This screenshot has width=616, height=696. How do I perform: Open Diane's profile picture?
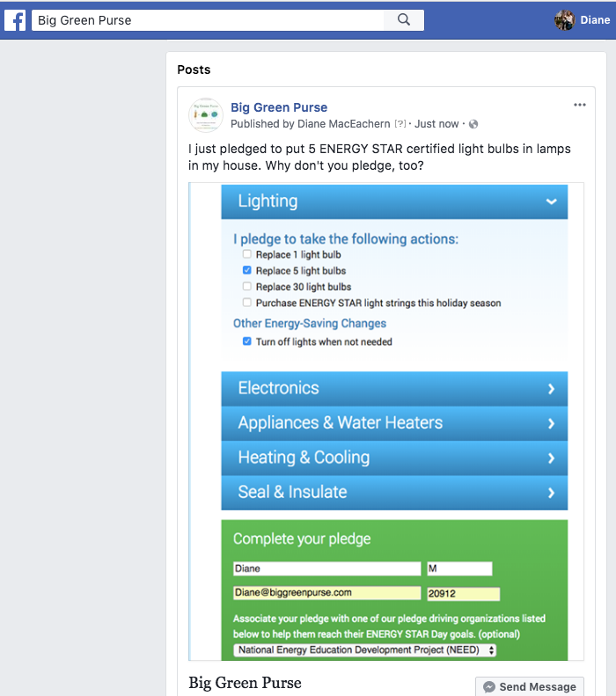pos(564,20)
